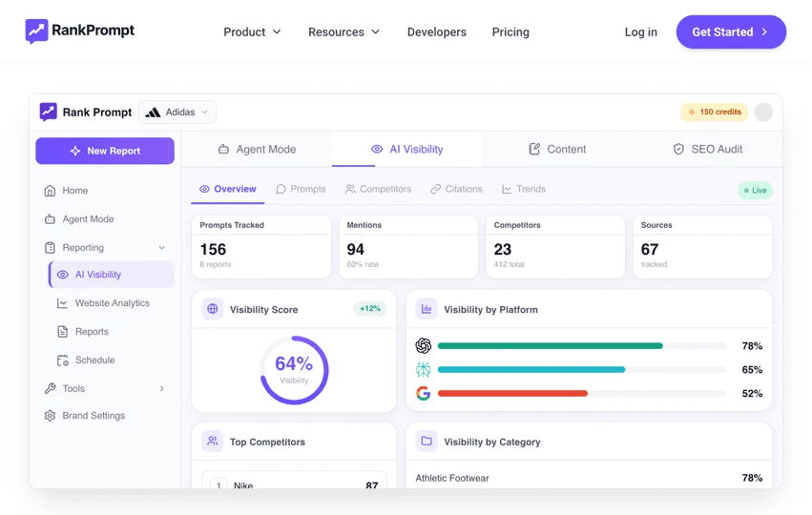Viewport: 812px width, 515px height.
Task: Click the Schedule calendar icon
Action: [x=63, y=360]
